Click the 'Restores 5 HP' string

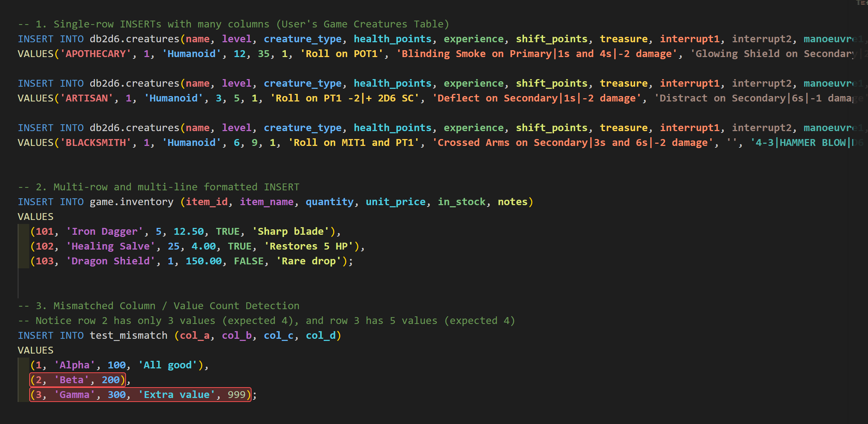tap(309, 246)
